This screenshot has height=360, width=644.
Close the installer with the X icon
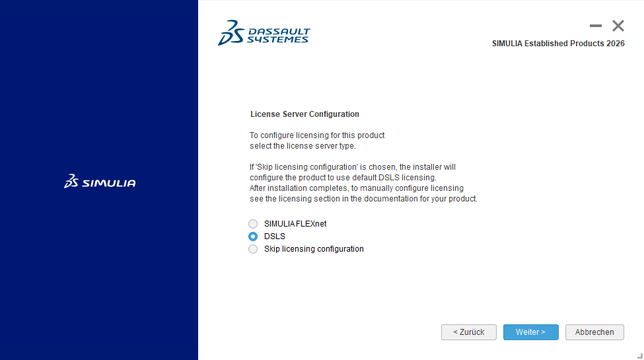point(618,26)
